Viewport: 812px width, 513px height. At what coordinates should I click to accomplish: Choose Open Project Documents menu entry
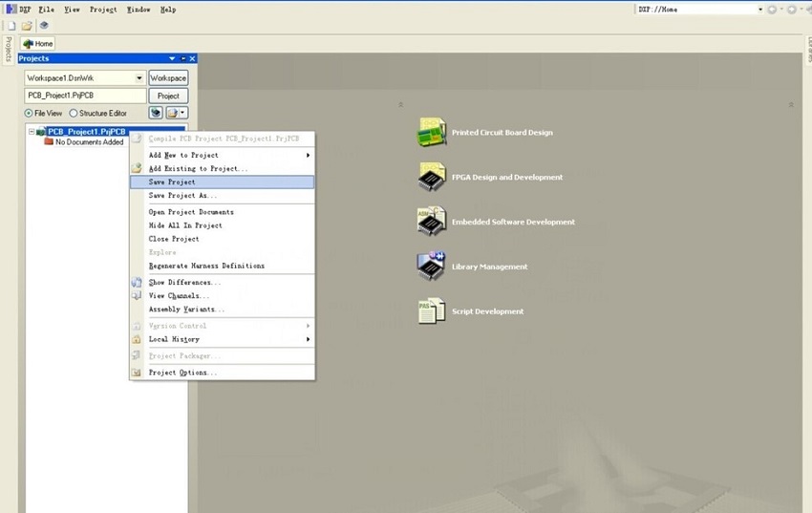[222, 212]
